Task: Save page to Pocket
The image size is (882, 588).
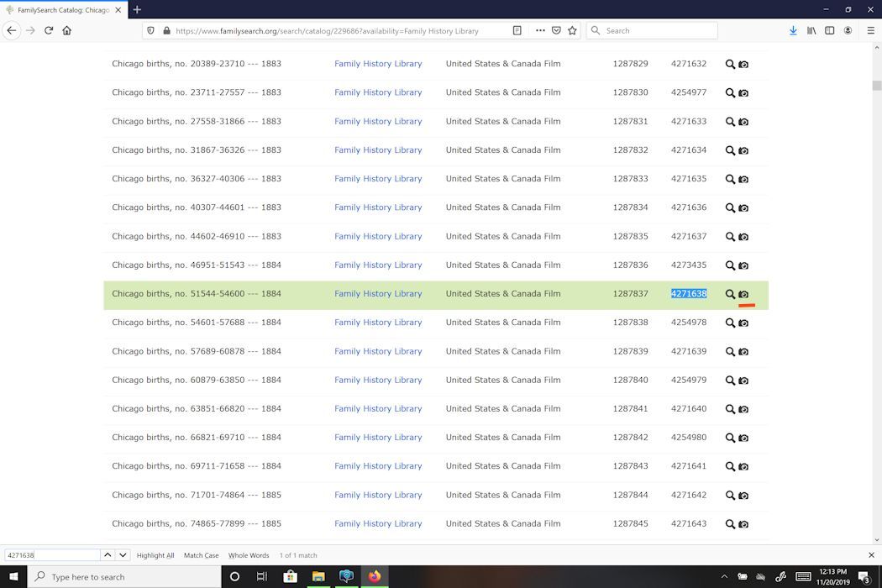Action: [x=556, y=30]
